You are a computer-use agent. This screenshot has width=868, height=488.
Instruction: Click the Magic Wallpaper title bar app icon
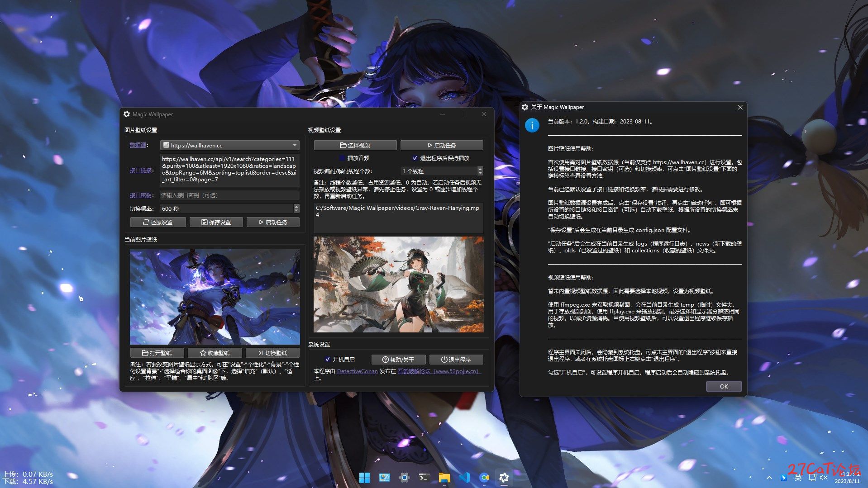127,114
